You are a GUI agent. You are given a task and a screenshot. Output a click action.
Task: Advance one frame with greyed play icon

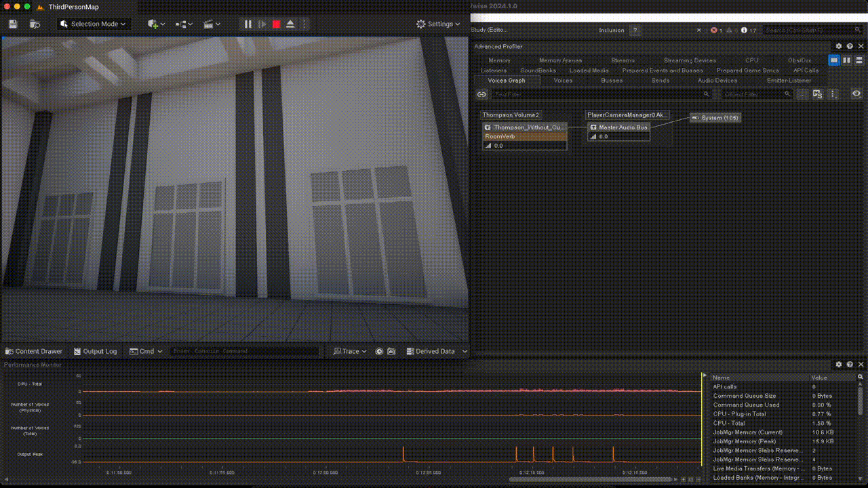262,24
